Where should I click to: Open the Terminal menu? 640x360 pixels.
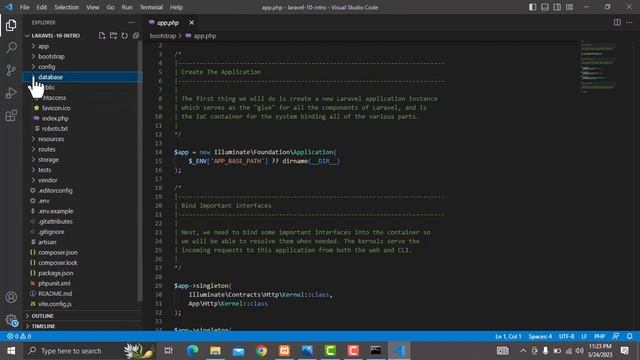[151, 7]
